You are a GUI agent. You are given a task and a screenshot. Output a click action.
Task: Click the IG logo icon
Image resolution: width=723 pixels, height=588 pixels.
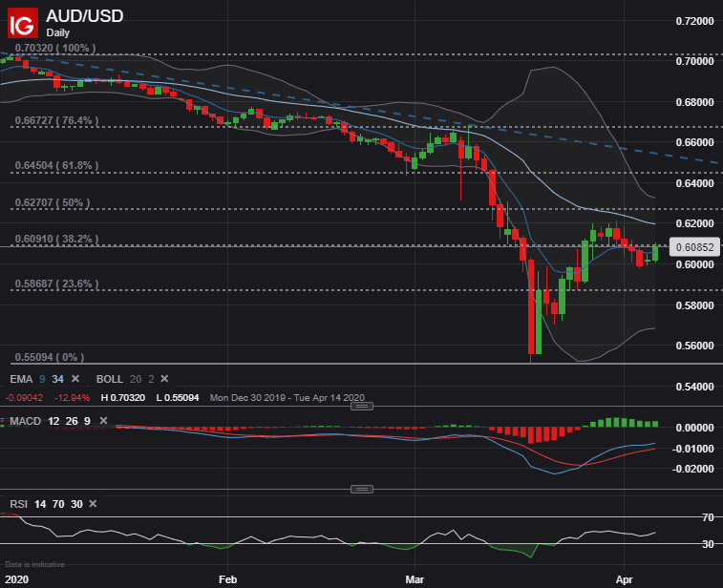tap(21, 21)
